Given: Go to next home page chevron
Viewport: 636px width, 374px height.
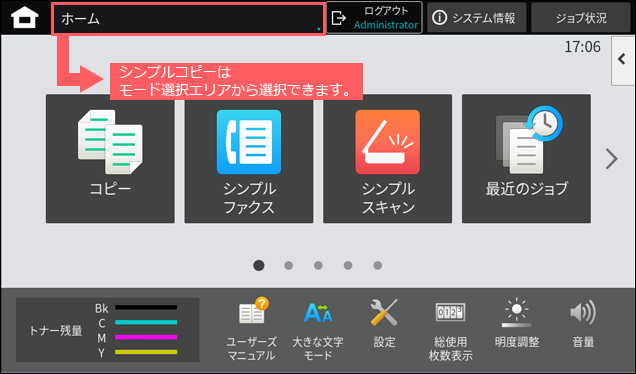Looking at the screenshot, I should [x=611, y=159].
